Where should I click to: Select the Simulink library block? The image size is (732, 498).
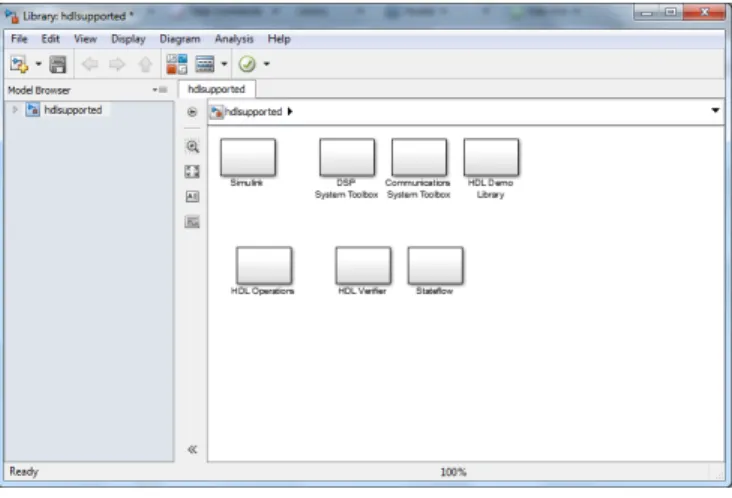[248, 157]
